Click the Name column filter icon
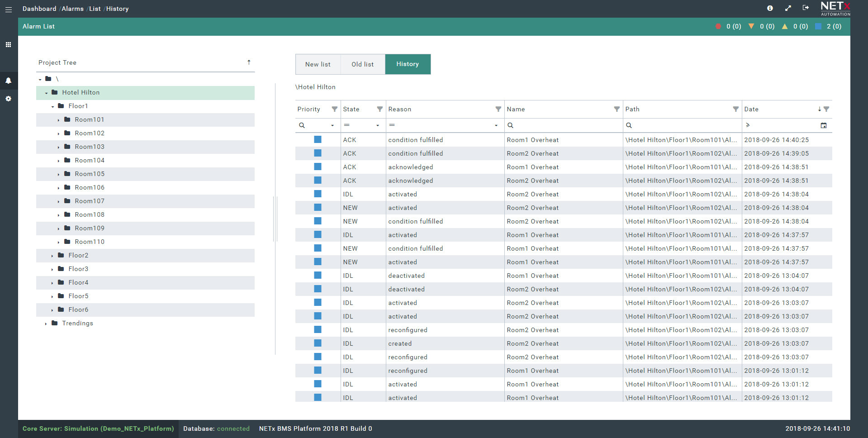The width and height of the screenshot is (868, 438). (x=617, y=109)
